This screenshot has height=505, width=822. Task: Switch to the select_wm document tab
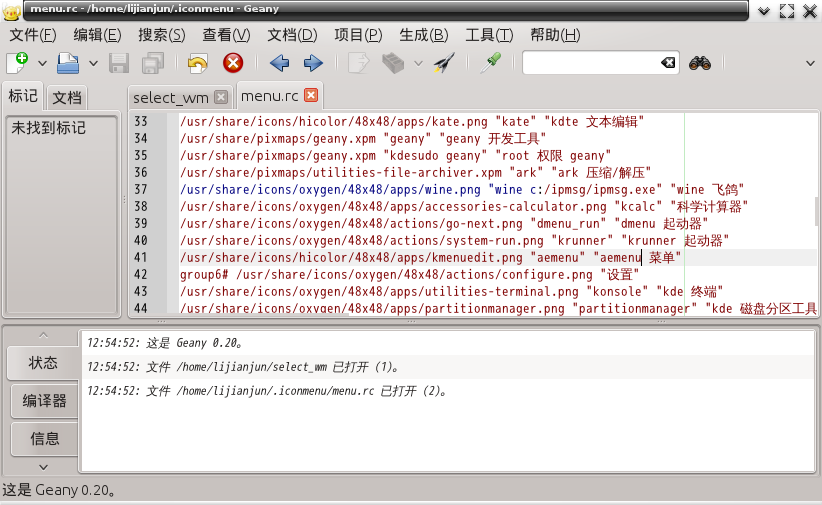click(170, 98)
